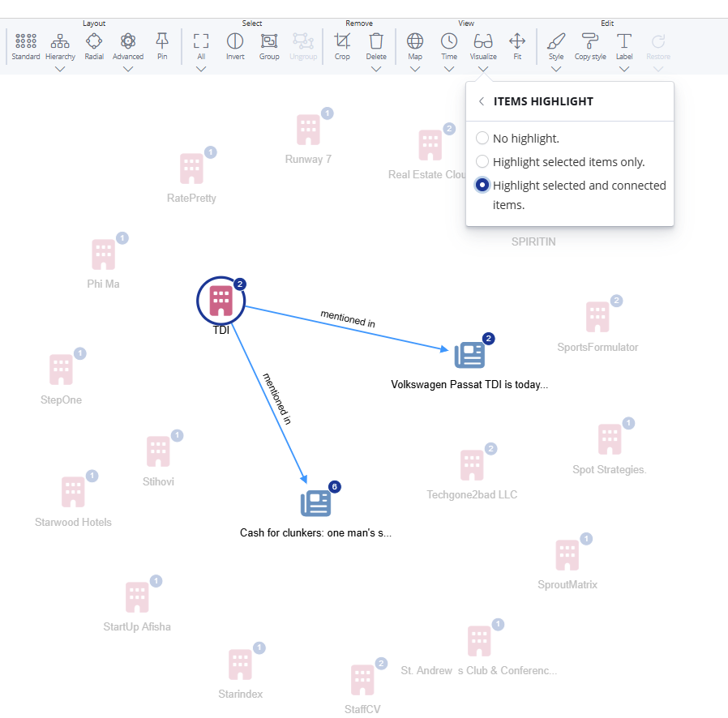Open the Map view
This screenshot has height=718, width=728.
tap(415, 46)
